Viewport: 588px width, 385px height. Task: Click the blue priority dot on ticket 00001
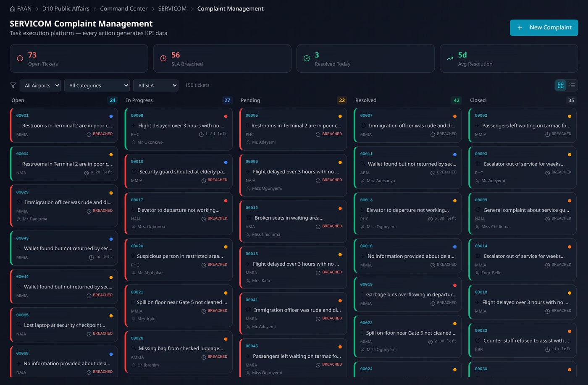coord(111,116)
